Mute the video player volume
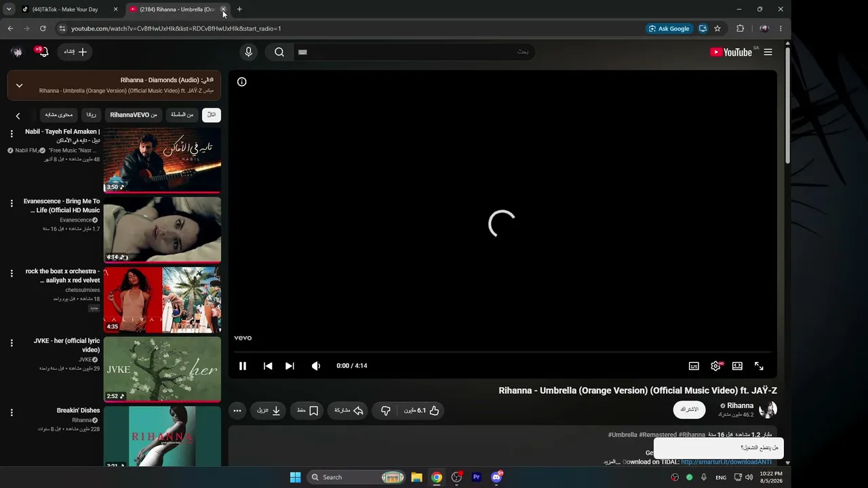Image resolution: width=868 pixels, height=488 pixels. click(316, 366)
